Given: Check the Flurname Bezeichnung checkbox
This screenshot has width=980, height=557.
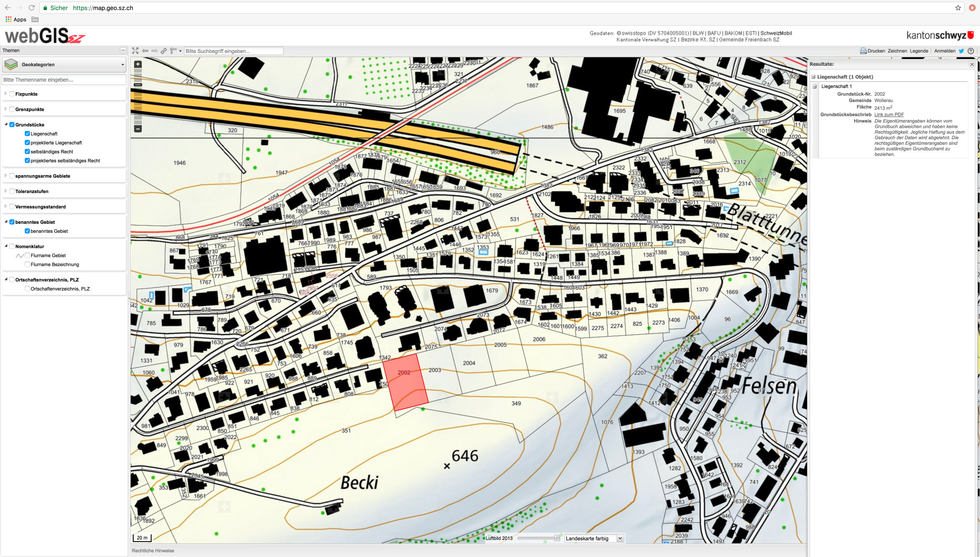Looking at the screenshot, I should pos(27,264).
